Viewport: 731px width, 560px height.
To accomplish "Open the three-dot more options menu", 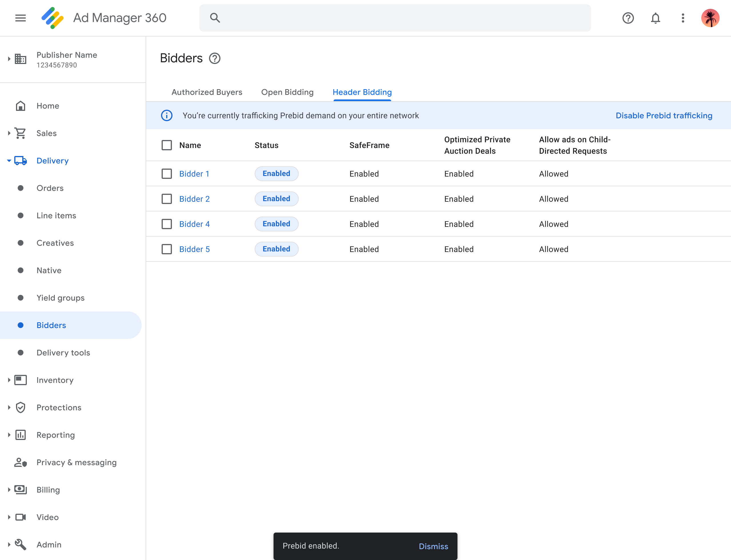I will [x=683, y=18].
